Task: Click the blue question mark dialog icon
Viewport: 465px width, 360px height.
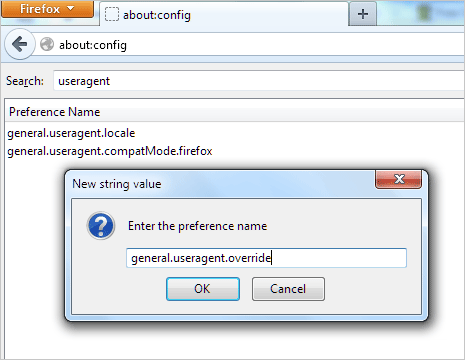Action: (101, 226)
